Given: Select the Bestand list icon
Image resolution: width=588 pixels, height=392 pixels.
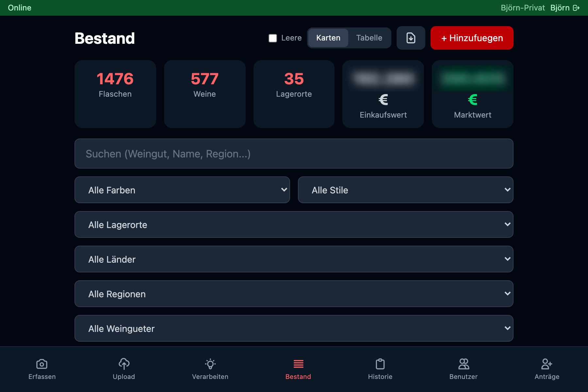Looking at the screenshot, I should (298, 364).
